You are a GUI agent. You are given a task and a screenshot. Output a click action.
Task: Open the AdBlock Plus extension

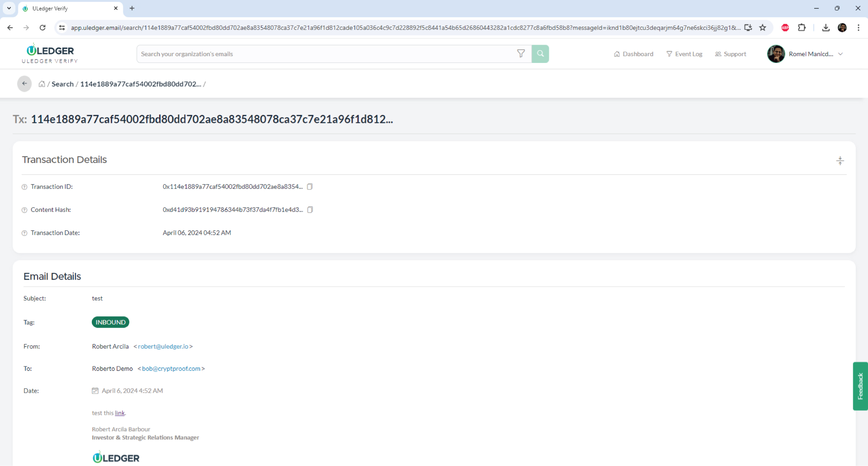tap(785, 28)
